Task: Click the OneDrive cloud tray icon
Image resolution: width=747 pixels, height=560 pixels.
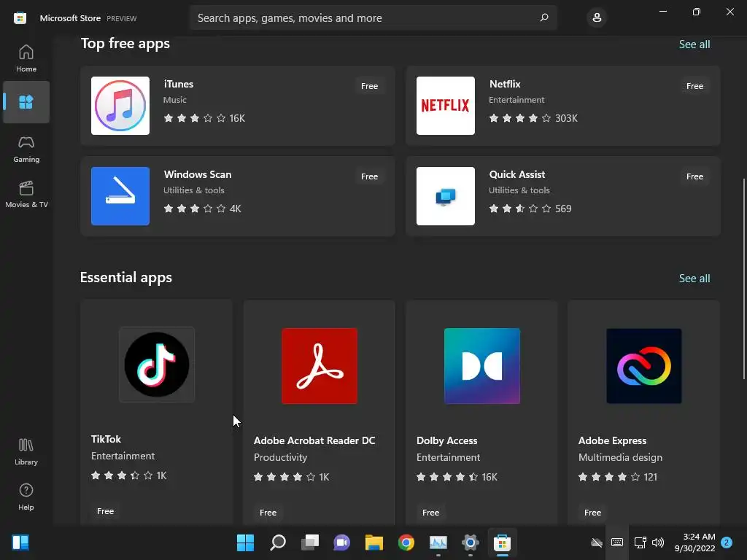Action: click(597, 542)
